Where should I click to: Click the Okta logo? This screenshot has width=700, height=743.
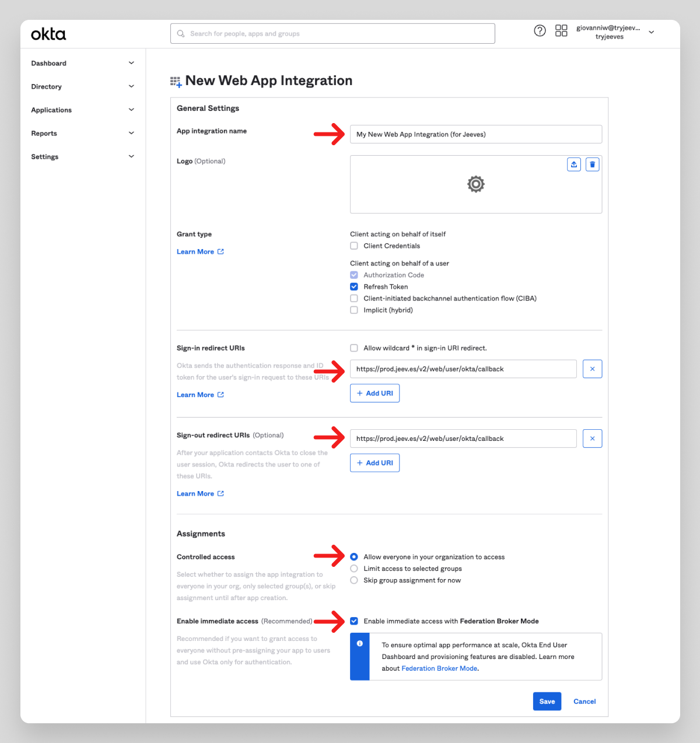(48, 34)
